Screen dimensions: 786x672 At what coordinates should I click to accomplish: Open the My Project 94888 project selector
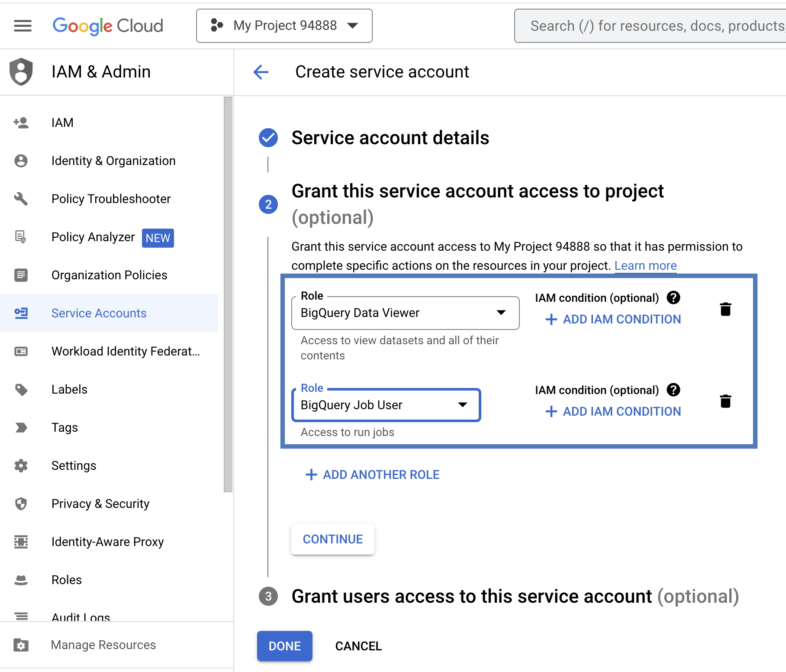(284, 26)
